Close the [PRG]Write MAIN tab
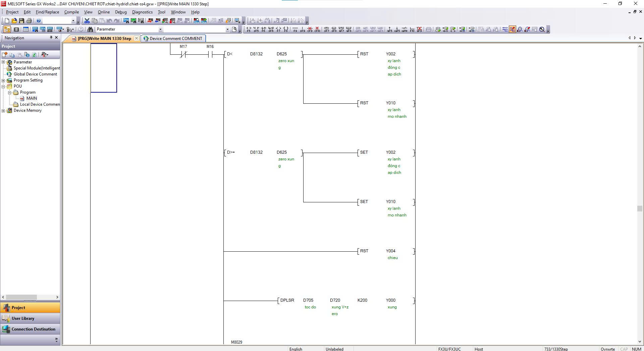 137,39
